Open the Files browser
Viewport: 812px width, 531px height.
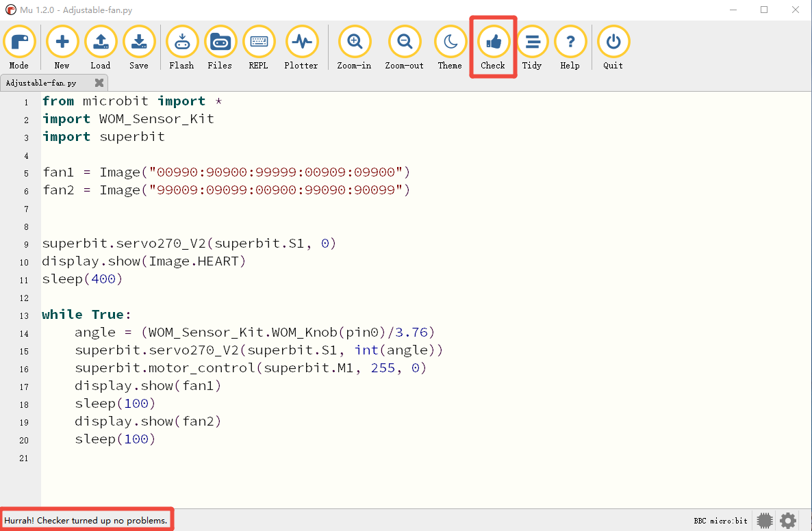pyautogui.click(x=220, y=48)
